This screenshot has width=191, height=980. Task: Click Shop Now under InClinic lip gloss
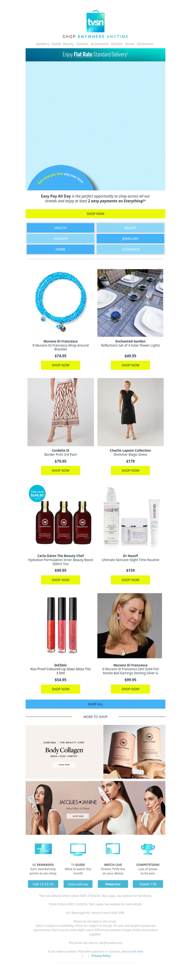[x=61, y=689]
